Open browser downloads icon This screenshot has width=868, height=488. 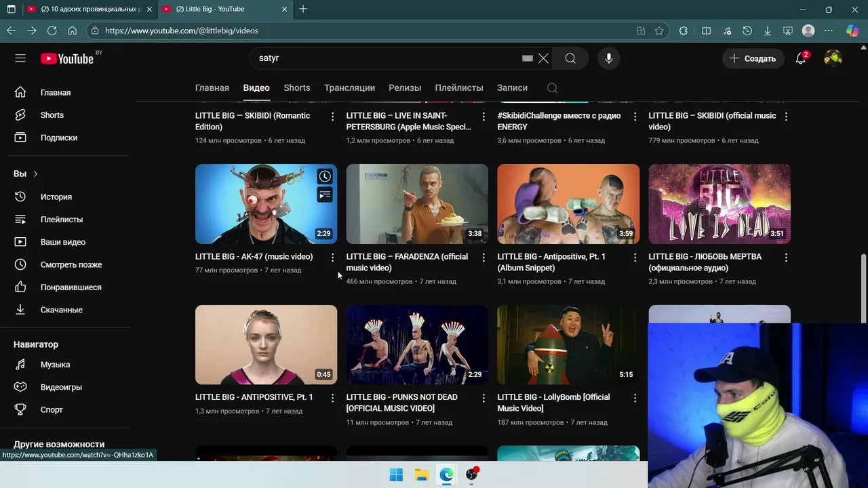[x=768, y=30]
